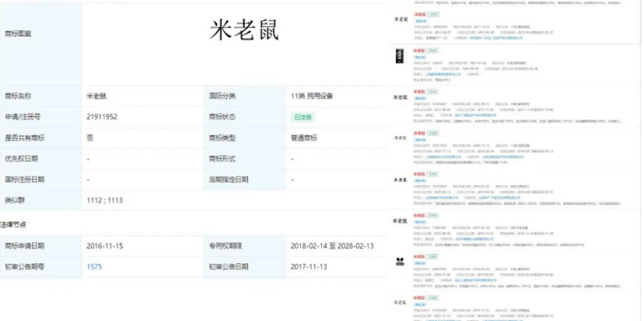Open the Mickey head silhouette trademark thumbnail

(399, 261)
